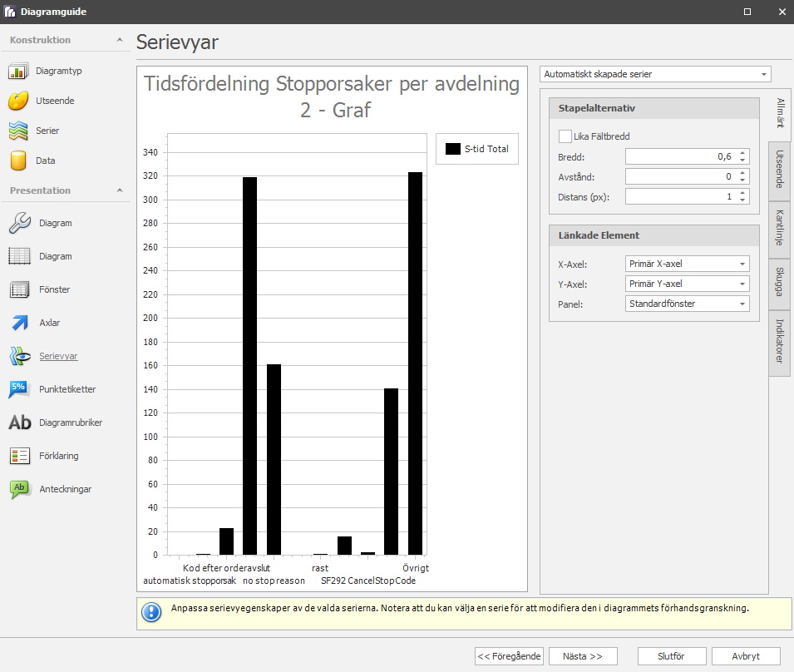794x672 pixels.
Task: Open the Automatiskt skapade serier dropdown
Action: coord(655,74)
